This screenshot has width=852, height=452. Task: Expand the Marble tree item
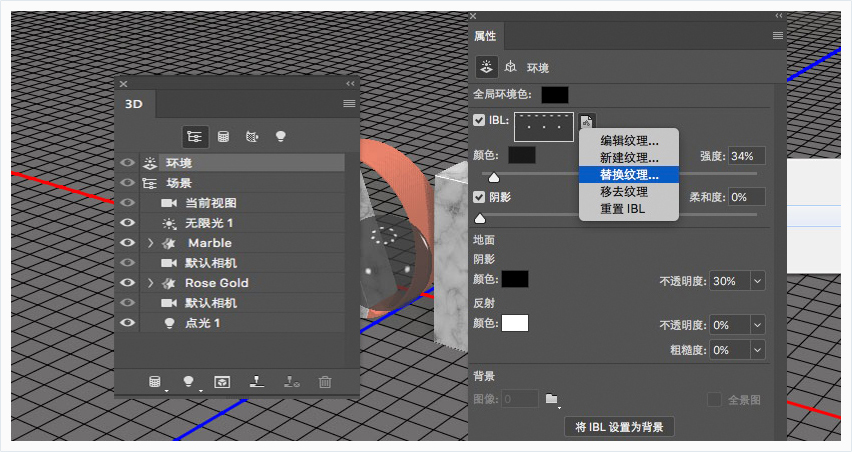(x=151, y=243)
